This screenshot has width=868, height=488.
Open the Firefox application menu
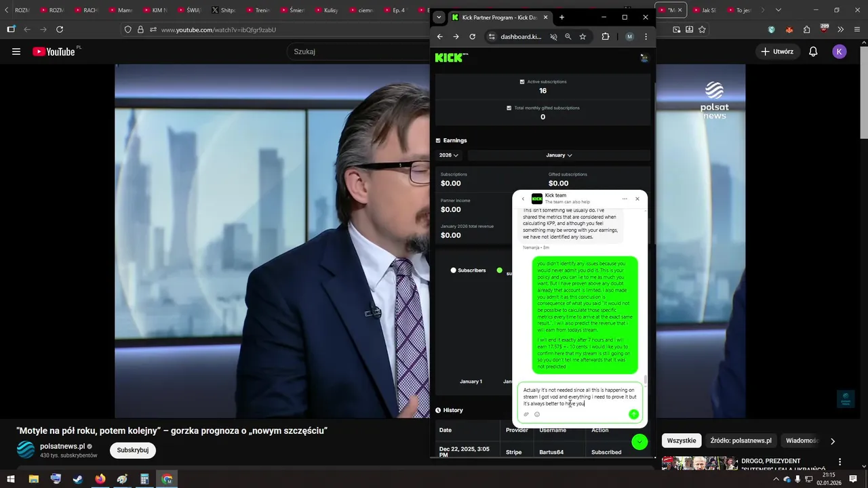(x=856, y=30)
